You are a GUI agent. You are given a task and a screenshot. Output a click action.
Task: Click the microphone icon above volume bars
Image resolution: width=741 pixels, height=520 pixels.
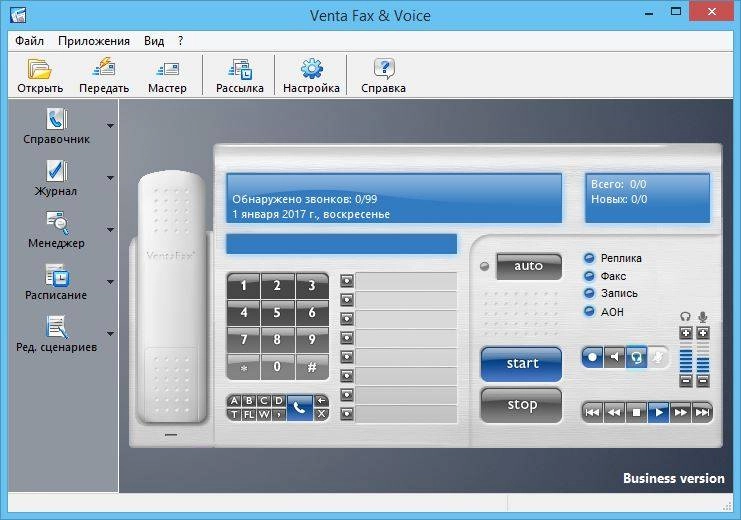[703, 317]
